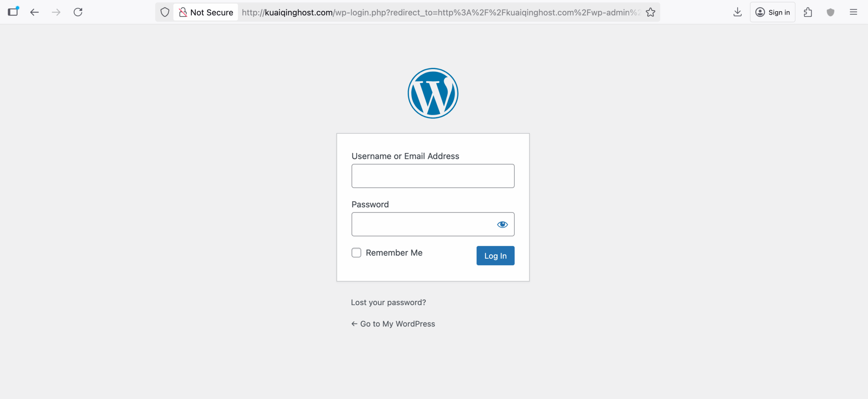The image size is (868, 399).
Task: Open the Firefox hamburger application menu
Action: [853, 13]
